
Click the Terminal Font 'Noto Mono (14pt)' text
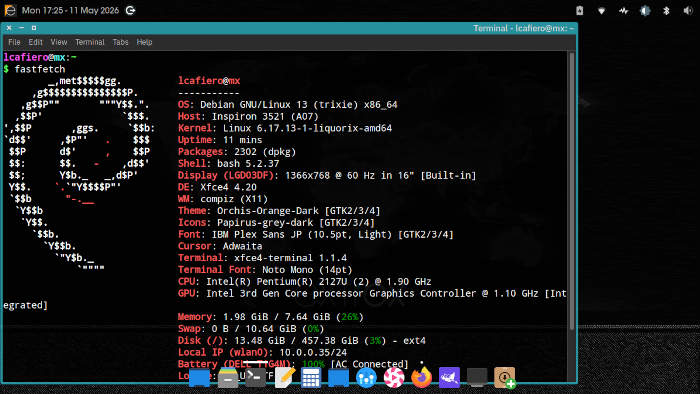pos(307,270)
